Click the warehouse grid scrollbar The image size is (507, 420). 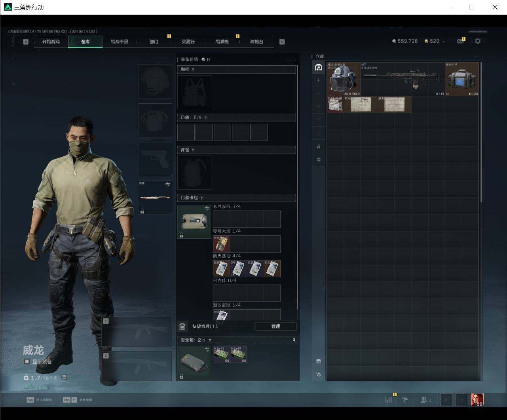481,132
